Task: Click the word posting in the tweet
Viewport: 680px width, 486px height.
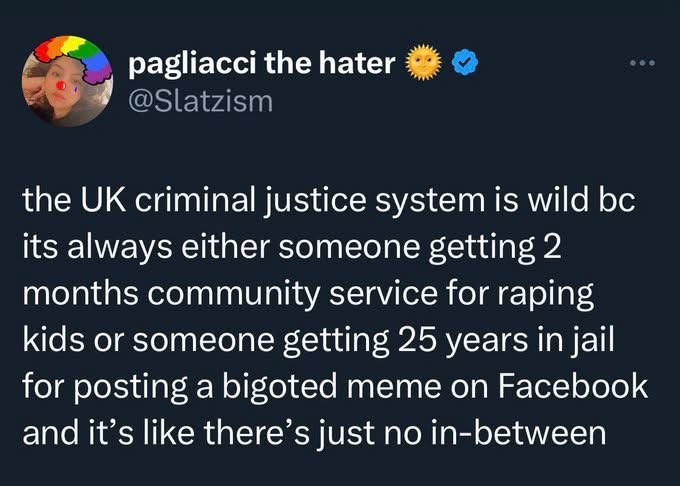Action: pyautogui.click(x=130, y=387)
